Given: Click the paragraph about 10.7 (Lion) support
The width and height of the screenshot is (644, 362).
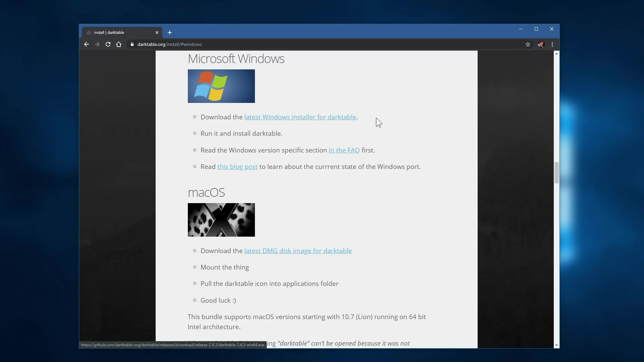Looking at the screenshot, I should pyautogui.click(x=307, y=322).
